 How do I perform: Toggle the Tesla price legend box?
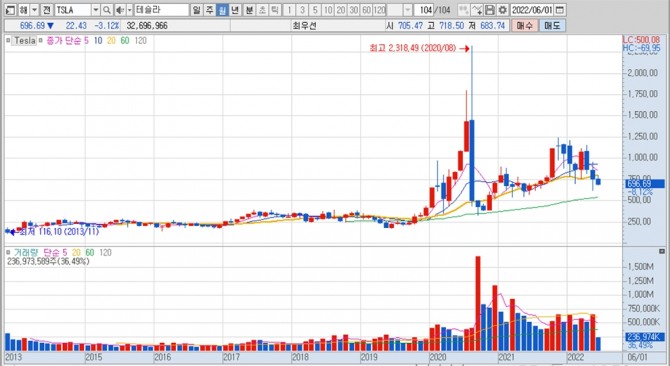click(24, 41)
